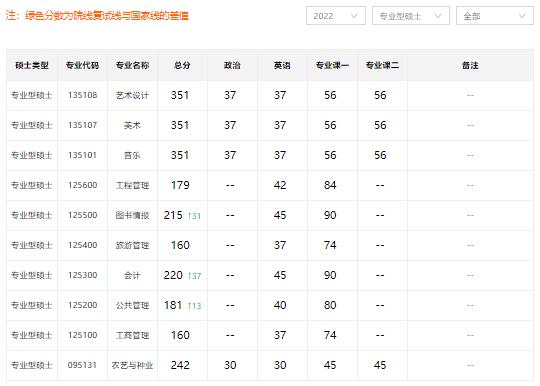
Task: Select major code 135101
Action: point(83,155)
